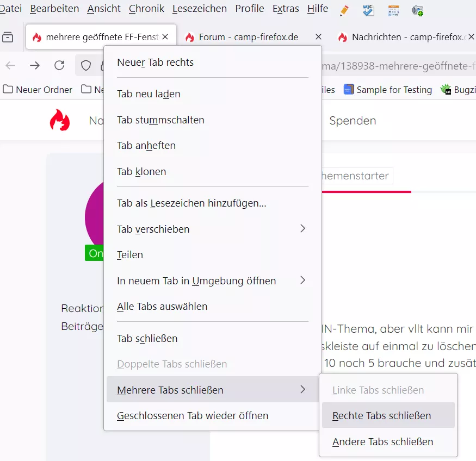Screen dimensions: 476x461
Task: Select Tab stummschalten
Action: pos(213,120)
